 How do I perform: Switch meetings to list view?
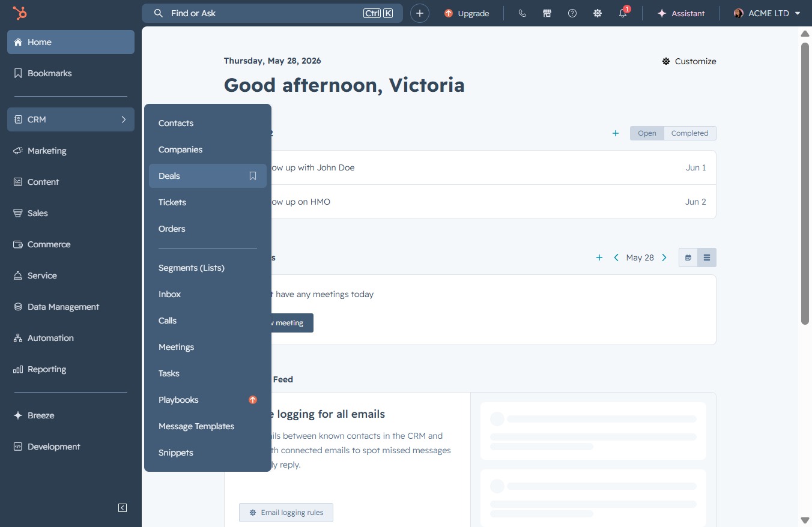pos(707,257)
